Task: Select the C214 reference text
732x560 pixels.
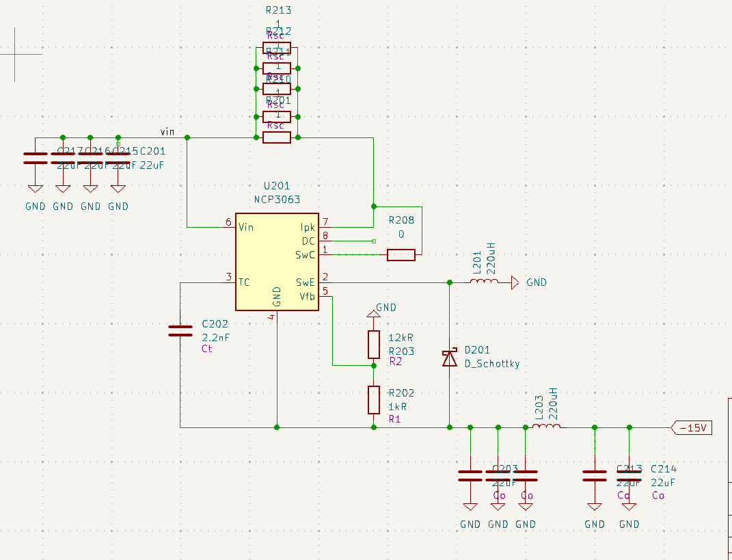Action: [663, 469]
